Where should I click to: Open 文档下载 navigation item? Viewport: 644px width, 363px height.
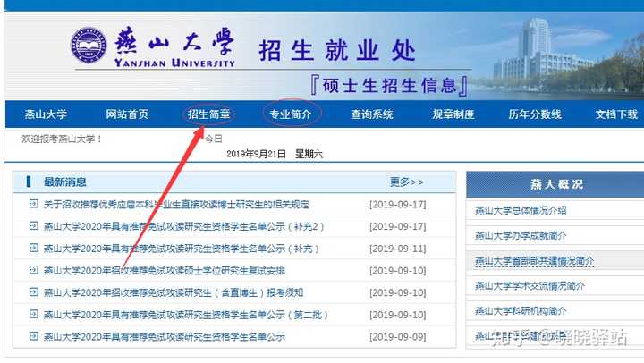tap(616, 114)
